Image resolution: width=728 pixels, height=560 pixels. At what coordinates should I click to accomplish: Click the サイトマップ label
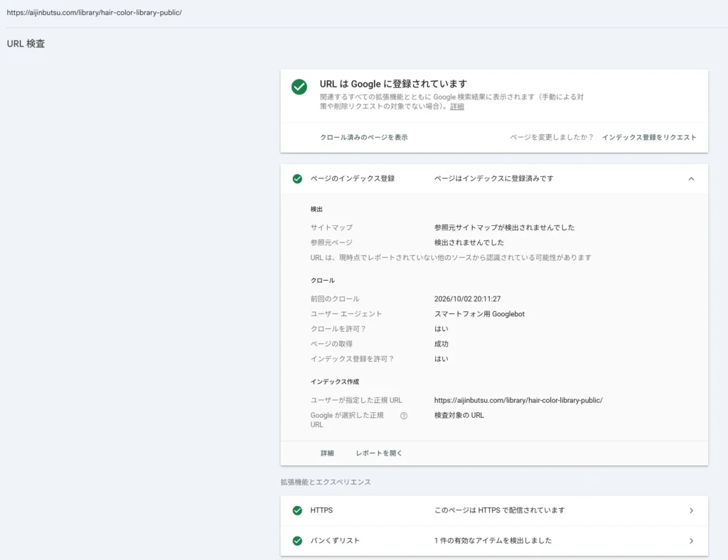(x=331, y=228)
